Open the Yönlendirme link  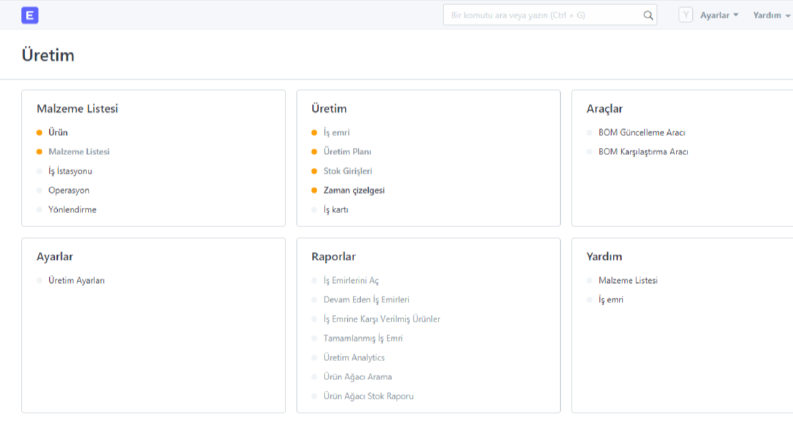72,209
